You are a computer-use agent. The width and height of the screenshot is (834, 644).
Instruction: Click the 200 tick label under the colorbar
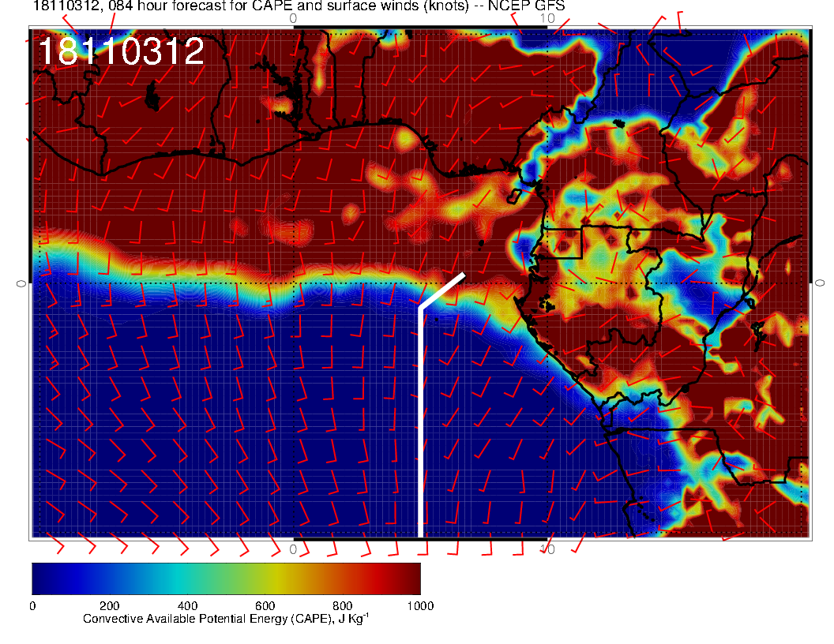click(x=109, y=606)
